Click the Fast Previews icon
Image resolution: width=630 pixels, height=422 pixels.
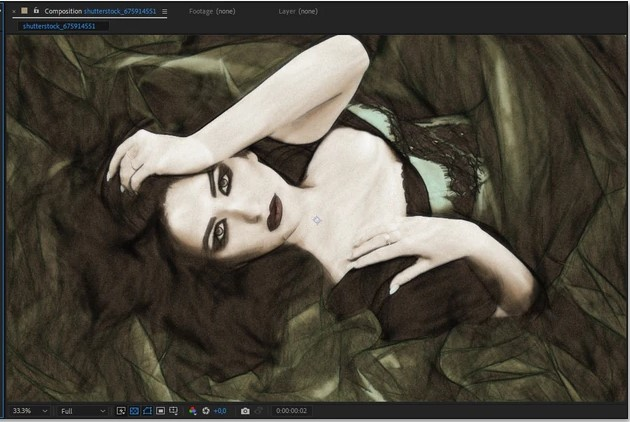[x=121, y=411]
